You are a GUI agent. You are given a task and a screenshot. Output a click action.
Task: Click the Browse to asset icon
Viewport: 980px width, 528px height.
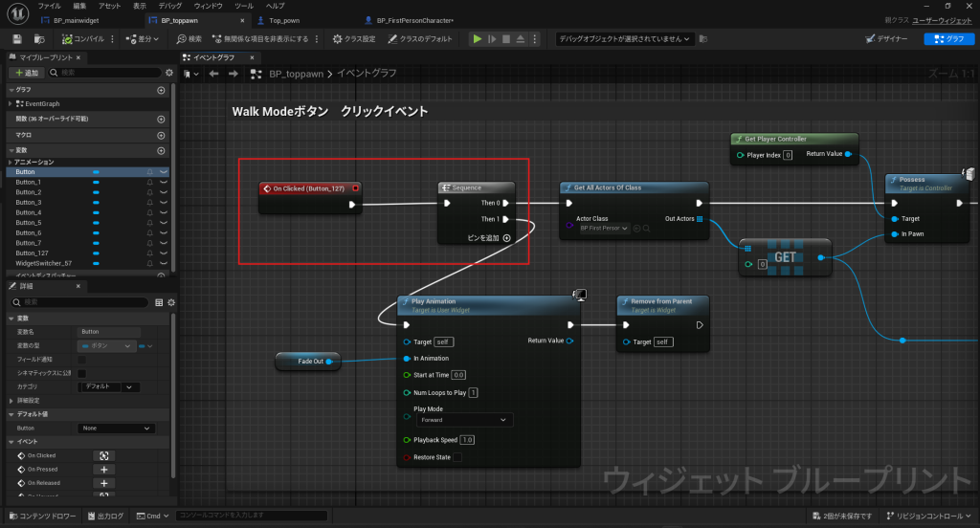click(39, 39)
